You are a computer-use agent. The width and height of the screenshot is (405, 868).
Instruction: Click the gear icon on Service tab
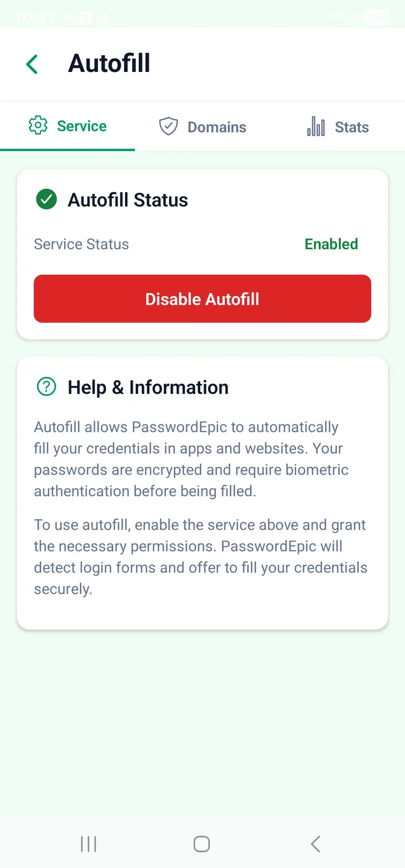38,125
